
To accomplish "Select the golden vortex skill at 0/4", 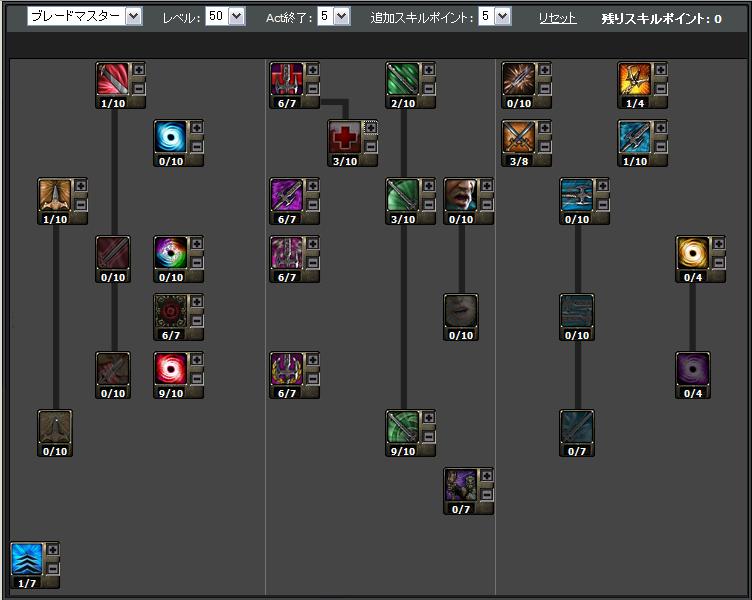I will (693, 253).
